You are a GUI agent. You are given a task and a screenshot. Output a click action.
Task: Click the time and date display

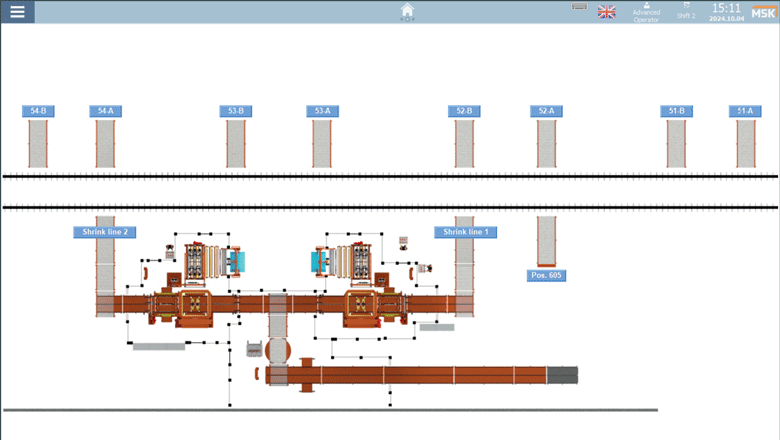point(726,12)
